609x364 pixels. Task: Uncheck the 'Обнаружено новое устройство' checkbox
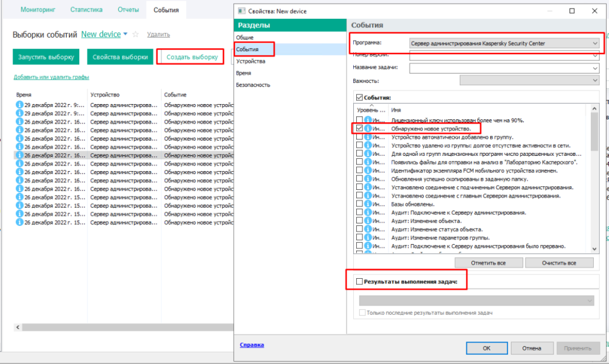point(360,129)
